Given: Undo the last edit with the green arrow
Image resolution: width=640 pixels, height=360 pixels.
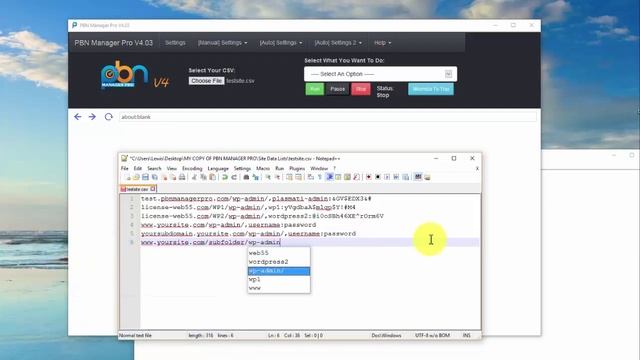Looking at the screenshot, I should [224, 177].
